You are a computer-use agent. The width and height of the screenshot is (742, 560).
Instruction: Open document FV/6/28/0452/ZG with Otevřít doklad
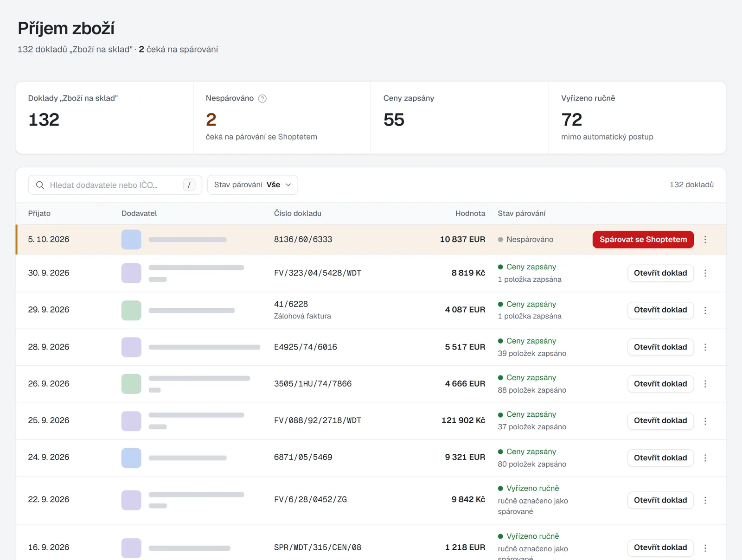(x=660, y=500)
